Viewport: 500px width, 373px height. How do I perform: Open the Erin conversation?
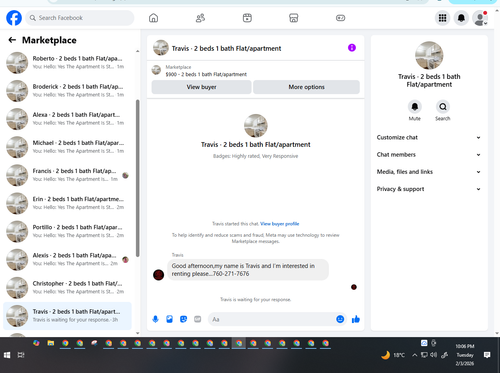(x=67, y=203)
